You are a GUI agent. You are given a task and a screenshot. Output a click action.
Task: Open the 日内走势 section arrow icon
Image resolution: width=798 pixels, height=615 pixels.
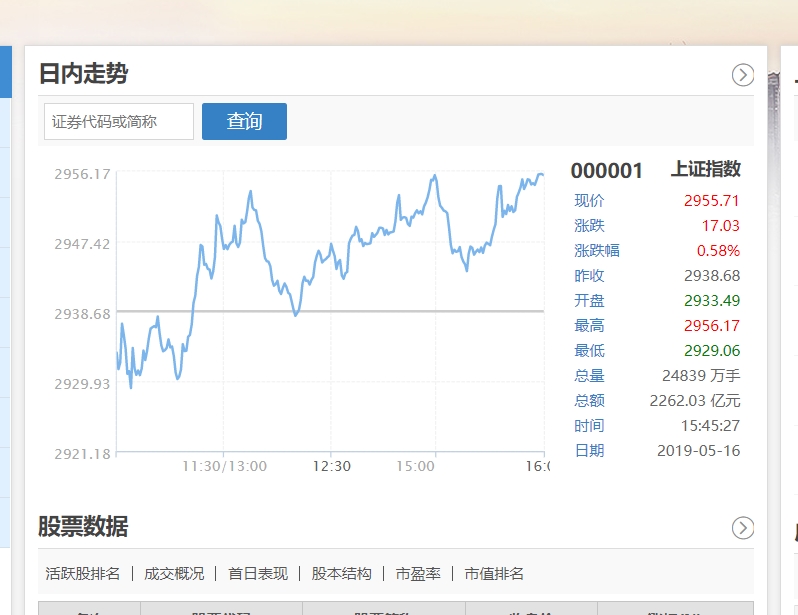tap(743, 75)
